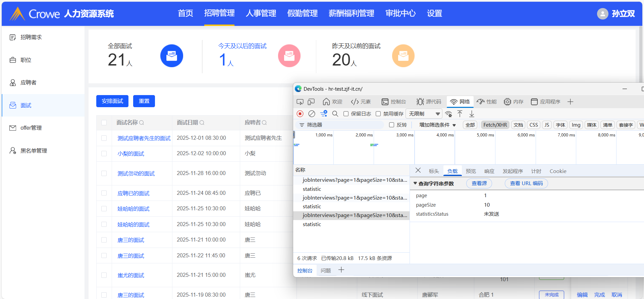Click the DevTools record network log icon
This screenshot has height=299, width=644.
[300, 114]
